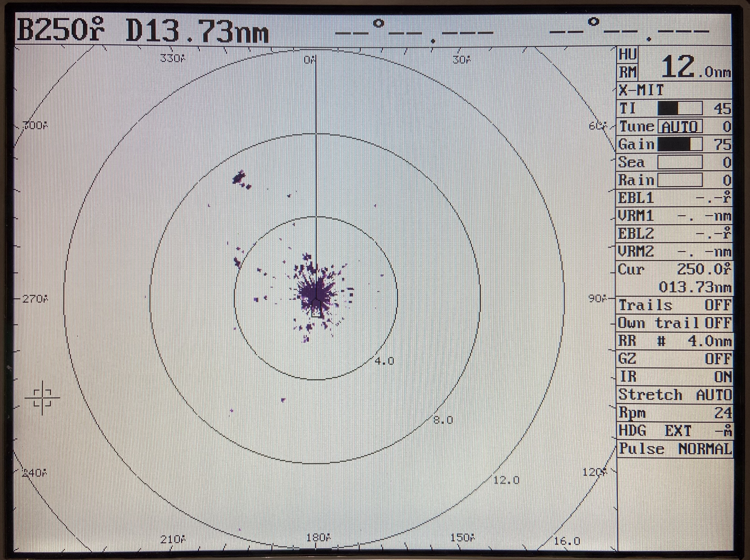Viewport: 750px width, 560px height.
Task: Click the Rpm 24 row
Action: click(674, 413)
